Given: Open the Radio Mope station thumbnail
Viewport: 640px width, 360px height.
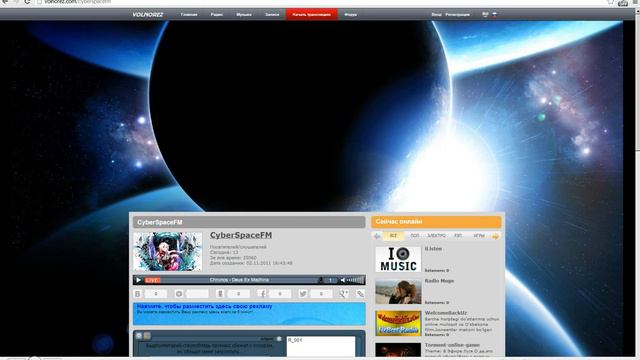Looking at the screenshot, I should [398, 291].
